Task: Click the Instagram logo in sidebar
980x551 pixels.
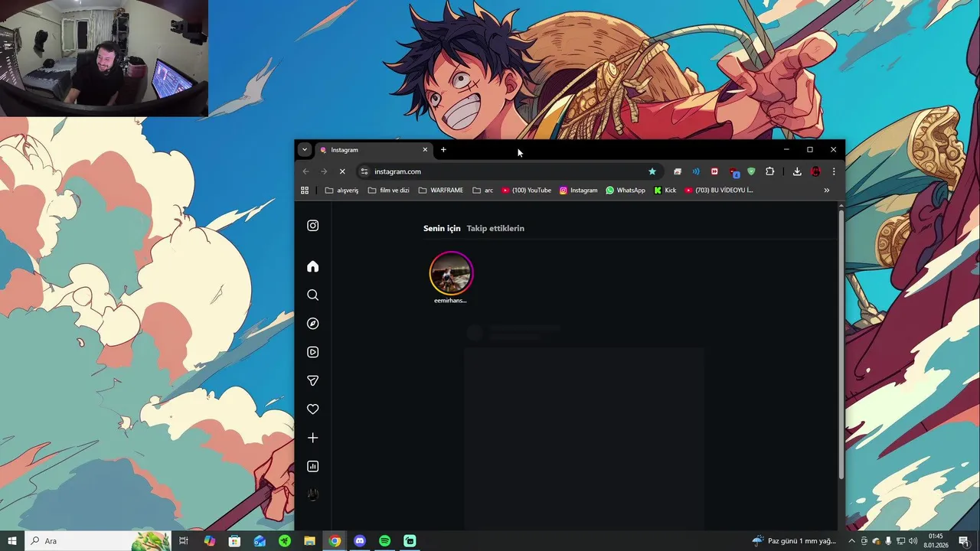Action: point(312,226)
